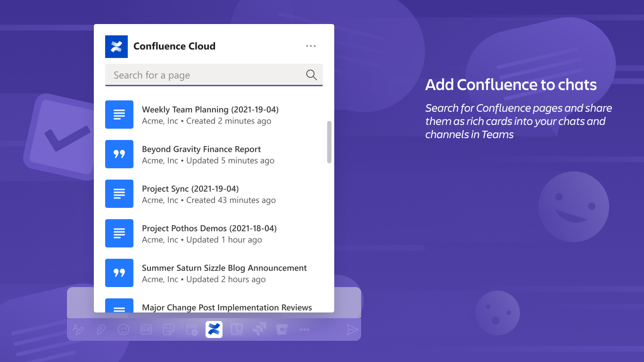Open the emoji smiley picker

(x=124, y=329)
